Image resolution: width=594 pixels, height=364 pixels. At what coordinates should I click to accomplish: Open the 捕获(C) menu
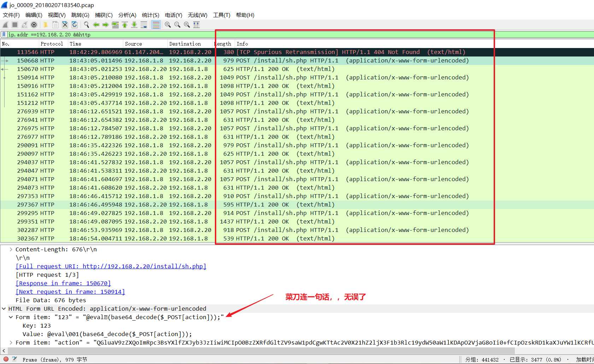(104, 15)
